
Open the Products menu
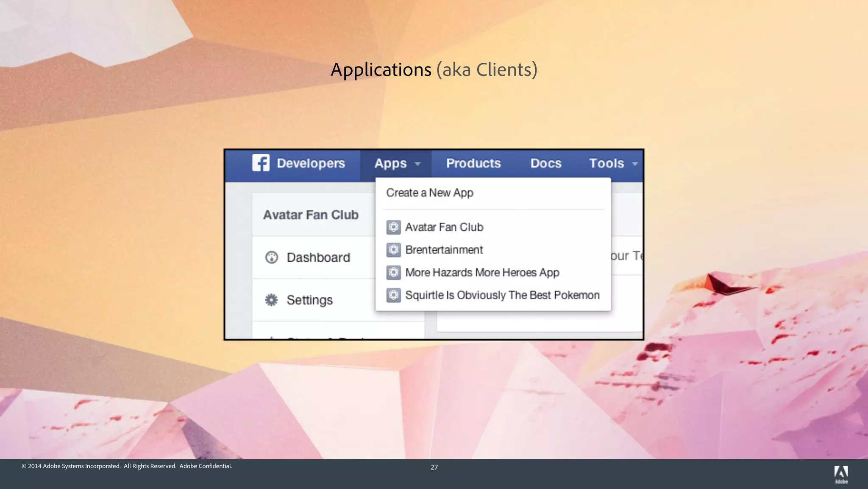(473, 163)
